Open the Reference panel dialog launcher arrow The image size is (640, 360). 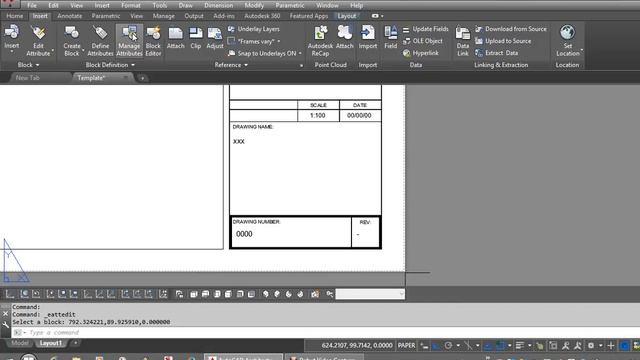(x=301, y=65)
